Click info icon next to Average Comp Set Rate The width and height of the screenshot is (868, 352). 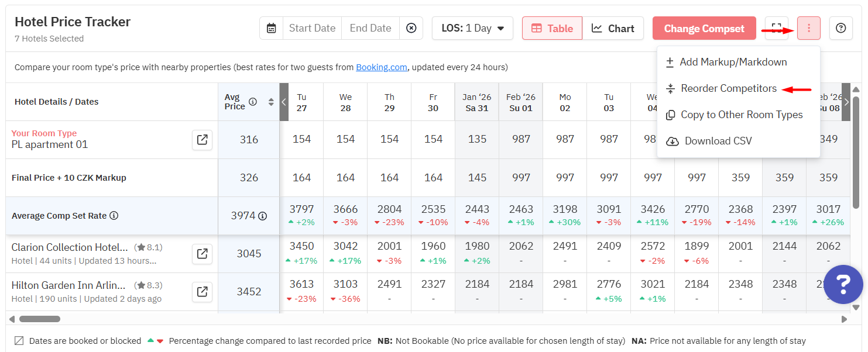[x=114, y=216]
